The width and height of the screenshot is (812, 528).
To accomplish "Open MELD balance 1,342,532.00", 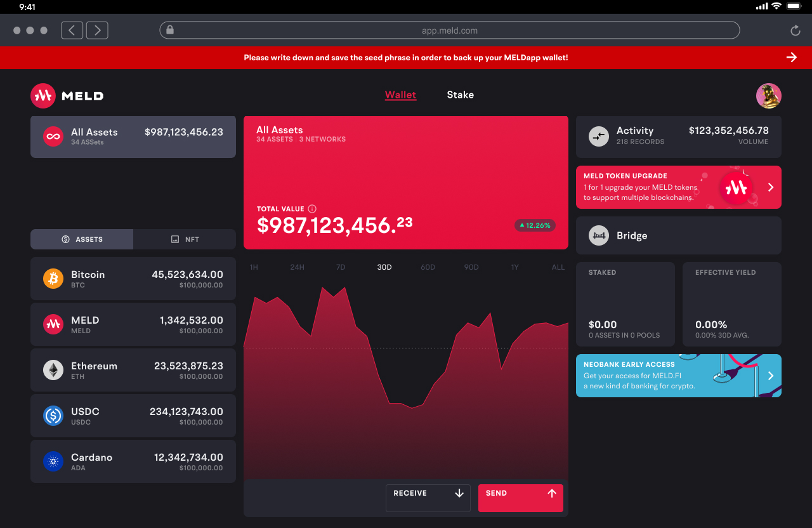I will click(x=192, y=320).
